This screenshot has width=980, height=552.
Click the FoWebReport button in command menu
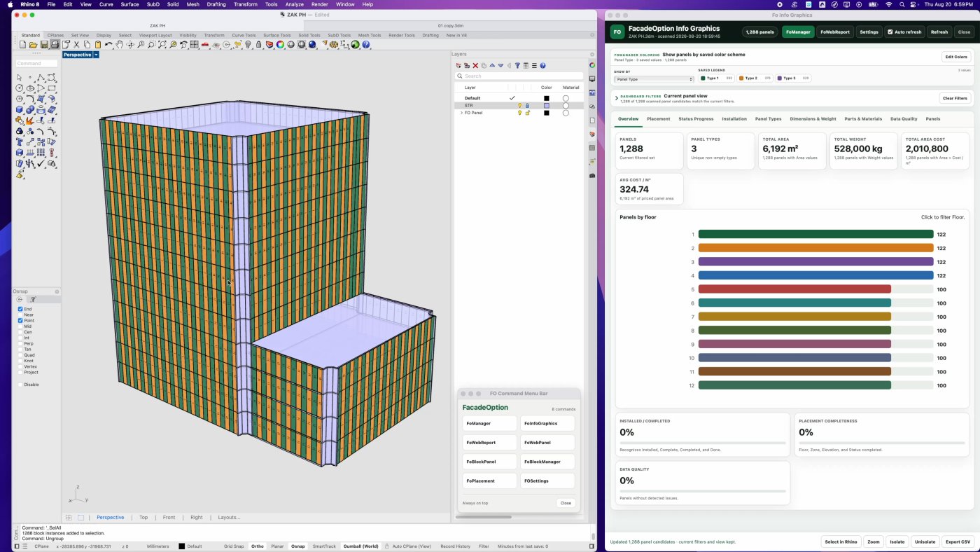point(489,443)
